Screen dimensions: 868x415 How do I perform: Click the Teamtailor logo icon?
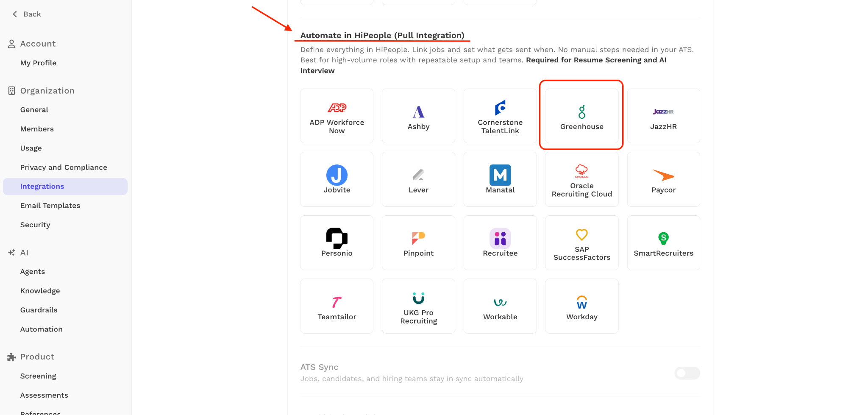pyautogui.click(x=337, y=302)
